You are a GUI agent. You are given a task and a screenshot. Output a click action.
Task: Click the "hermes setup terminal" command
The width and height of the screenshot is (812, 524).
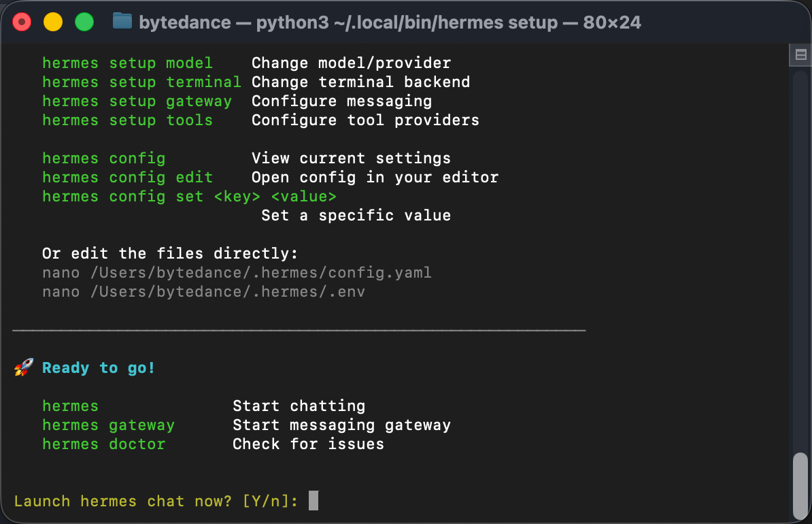(x=141, y=82)
